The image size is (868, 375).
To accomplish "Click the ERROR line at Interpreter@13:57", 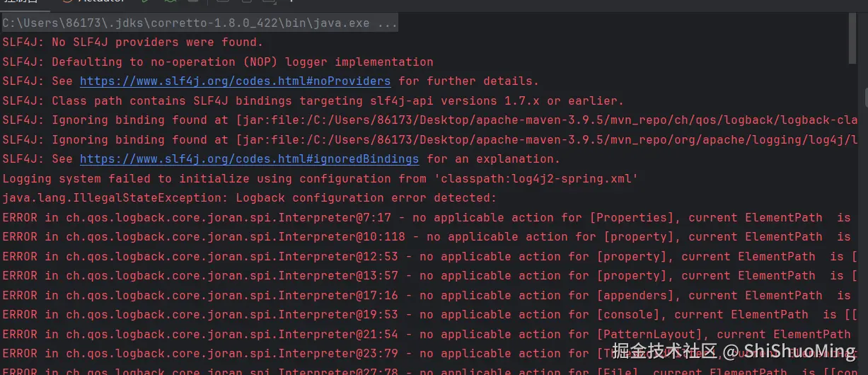I will [430, 276].
